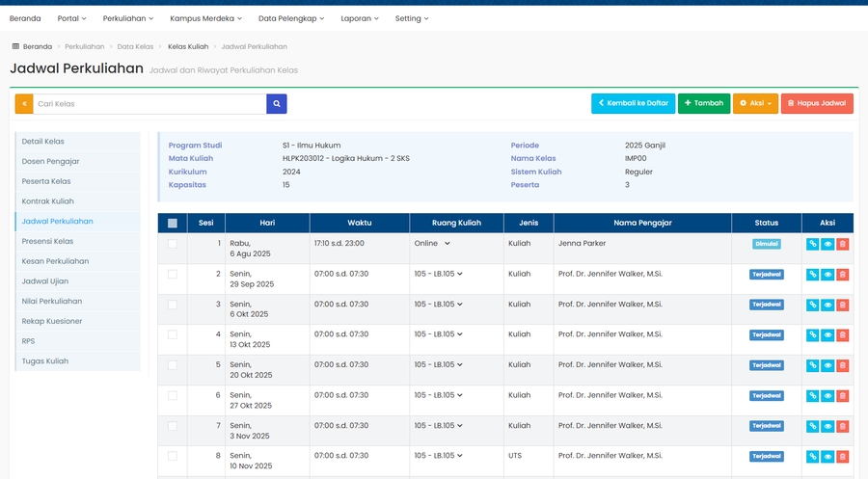Viewport: 868px width, 479px height.
Task: Open the Kampus Merdeka menu
Action: pos(205,18)
